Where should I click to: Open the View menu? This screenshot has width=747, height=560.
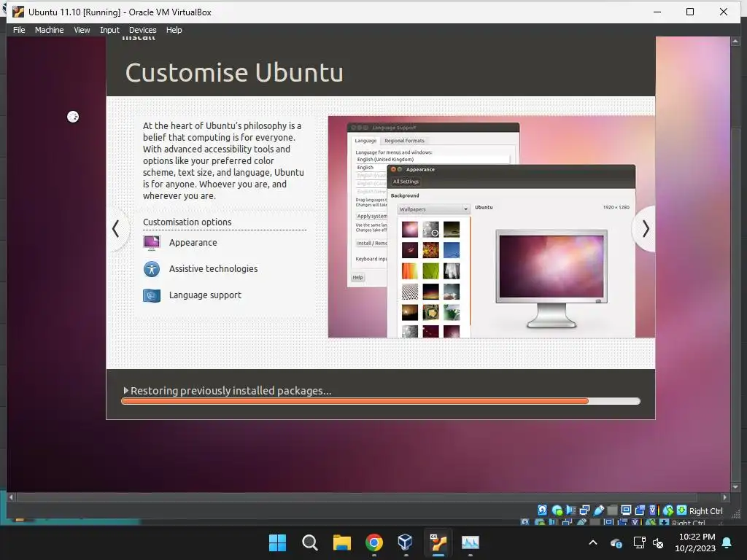(82, 30)
